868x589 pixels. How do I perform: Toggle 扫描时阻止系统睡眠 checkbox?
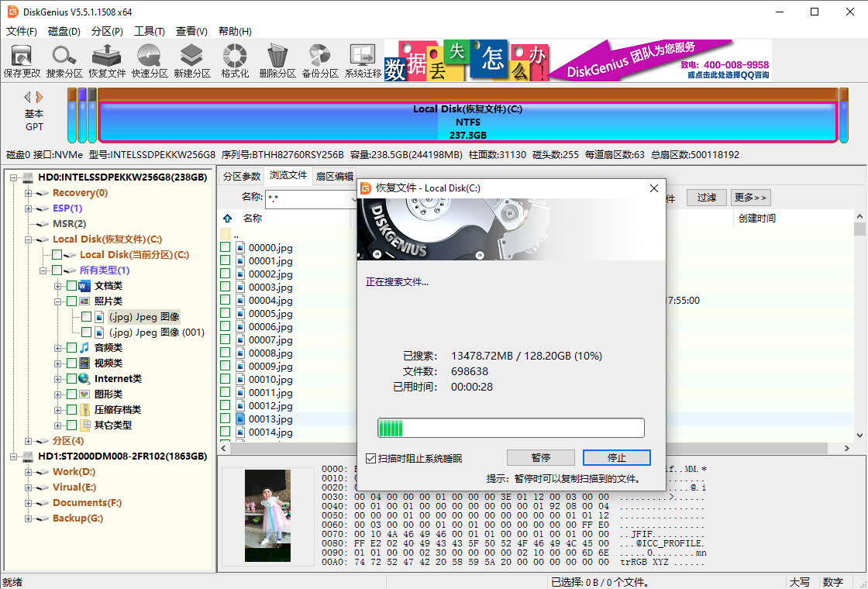point(371,458)
